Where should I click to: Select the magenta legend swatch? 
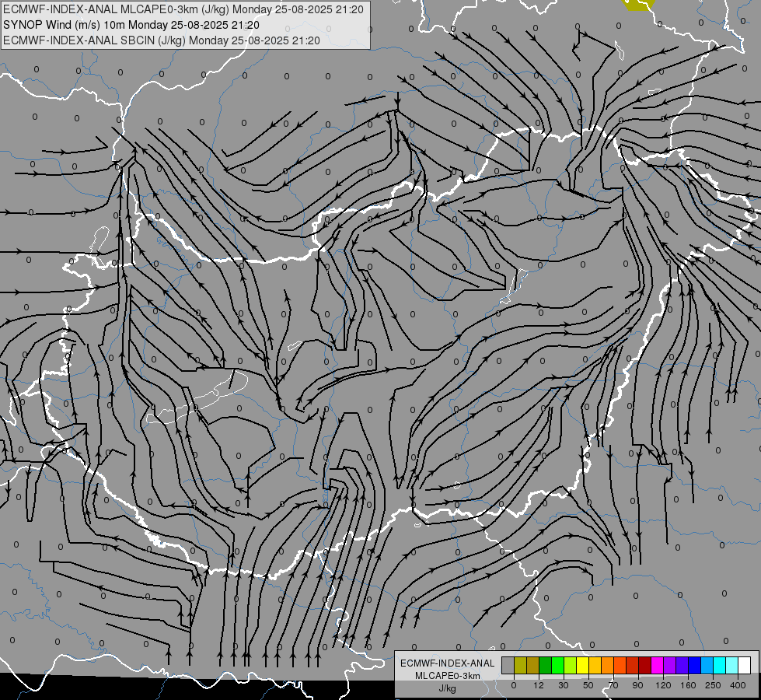click(657, 666)
